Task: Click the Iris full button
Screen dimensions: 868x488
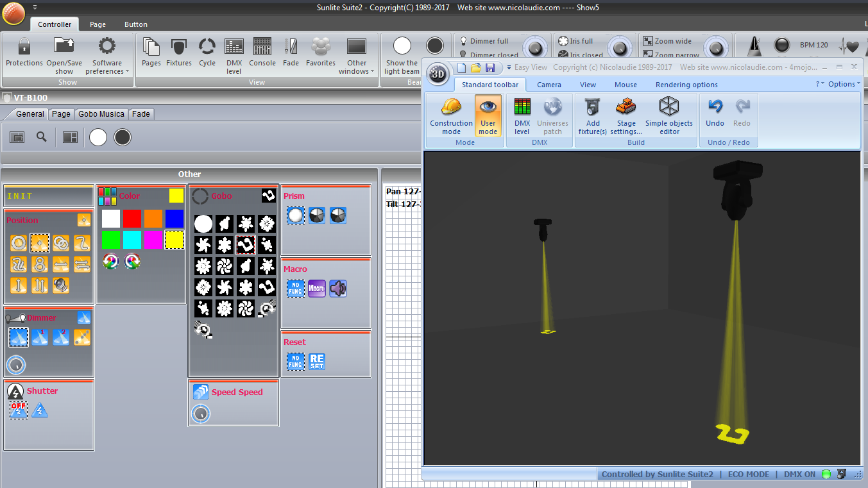Action: click(x=575, y=41)
